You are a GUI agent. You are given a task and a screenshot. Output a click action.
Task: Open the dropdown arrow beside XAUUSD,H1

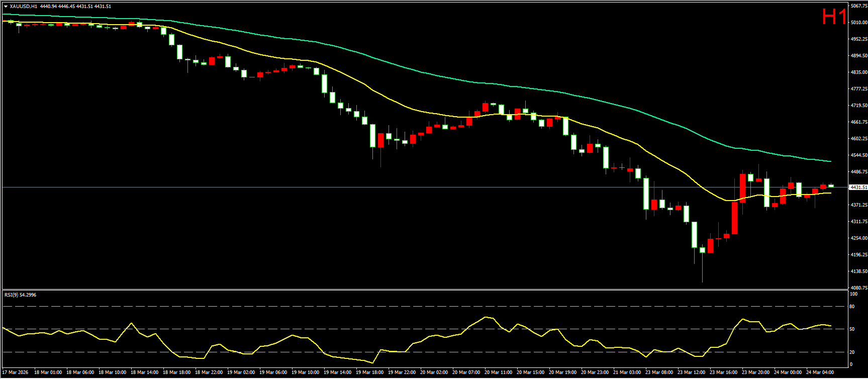[x=6, y=7]
